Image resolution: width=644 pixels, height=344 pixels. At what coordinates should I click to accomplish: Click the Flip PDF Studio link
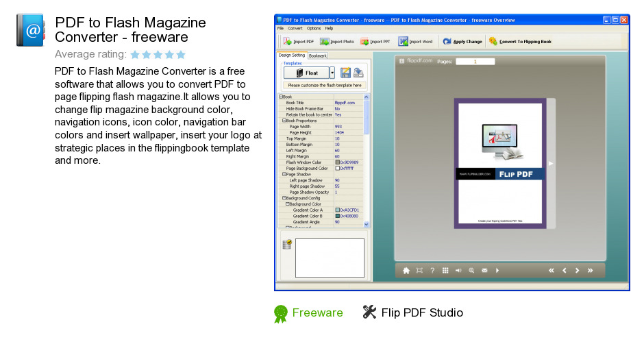pos(422,312)
